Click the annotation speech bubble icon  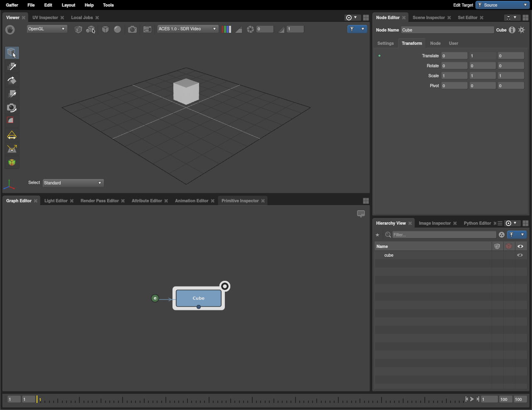click(x=361, y=214)
